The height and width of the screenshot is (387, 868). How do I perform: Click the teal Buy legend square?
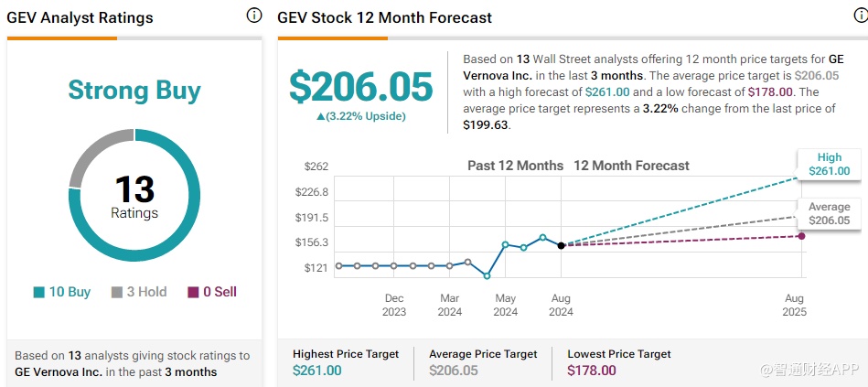(x=39, y=293)
